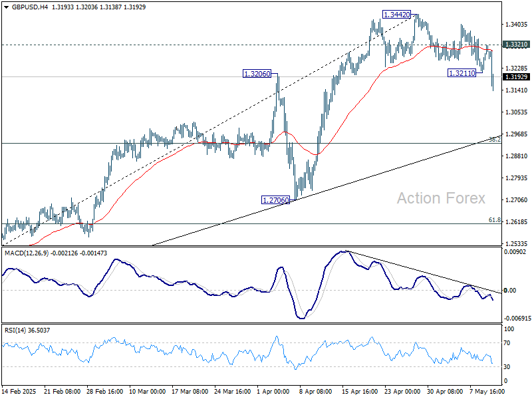Click the 61.8 Fibonacci level label
Screen dimensions: 532x399
click(494, 220)
